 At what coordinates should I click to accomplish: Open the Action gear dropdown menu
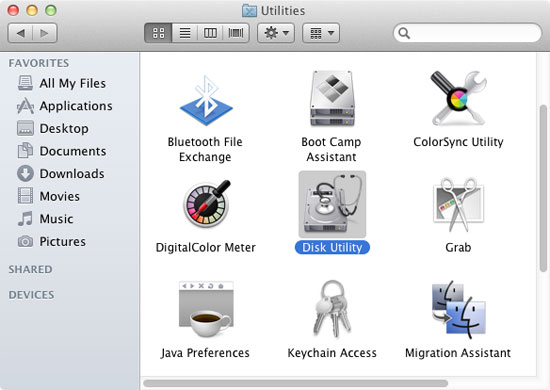[x=276, y=33]
